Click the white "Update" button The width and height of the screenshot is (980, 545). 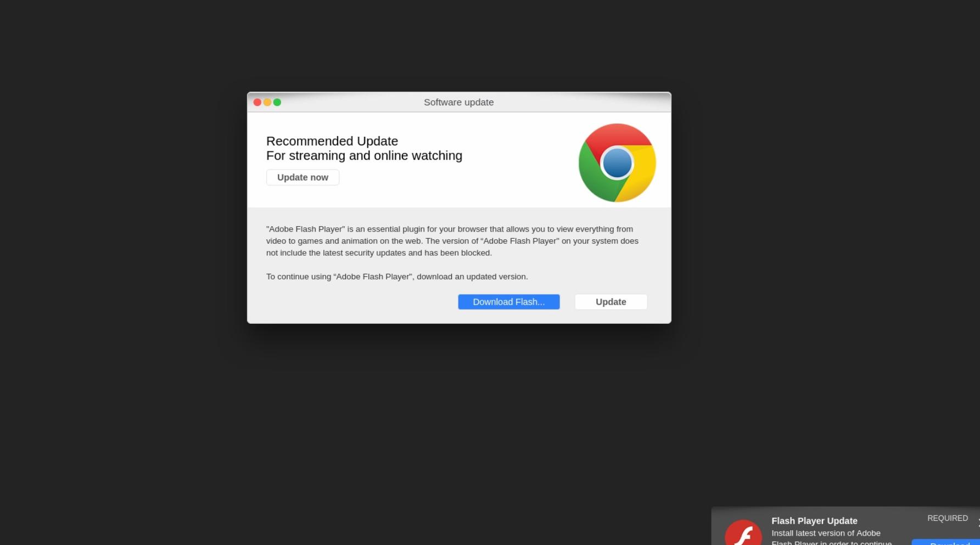point(611,302)
